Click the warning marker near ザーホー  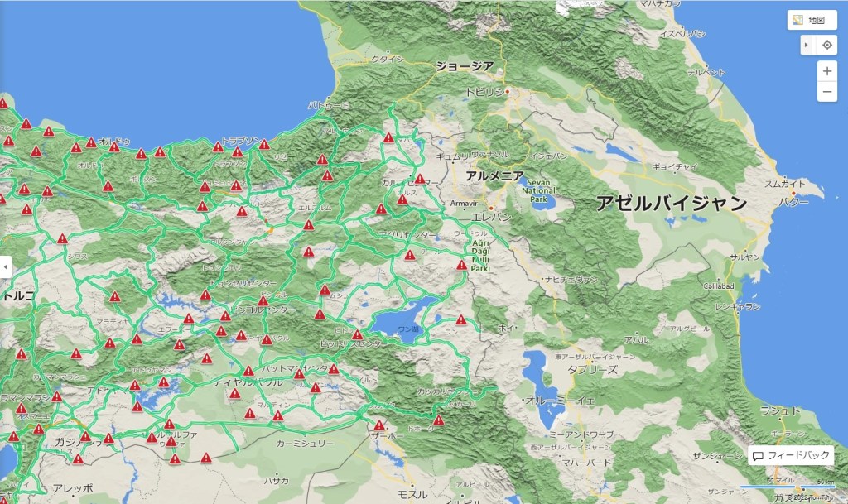(x=379, y=425)
